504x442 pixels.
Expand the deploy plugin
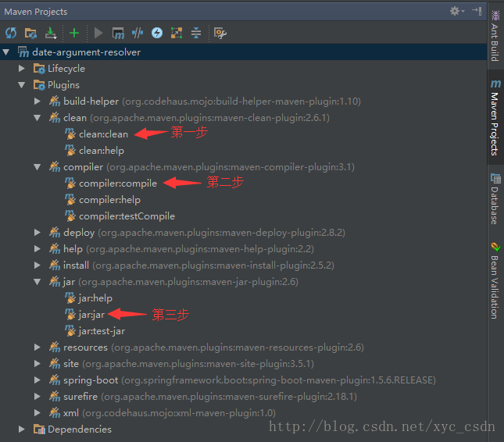pos(38,233)
